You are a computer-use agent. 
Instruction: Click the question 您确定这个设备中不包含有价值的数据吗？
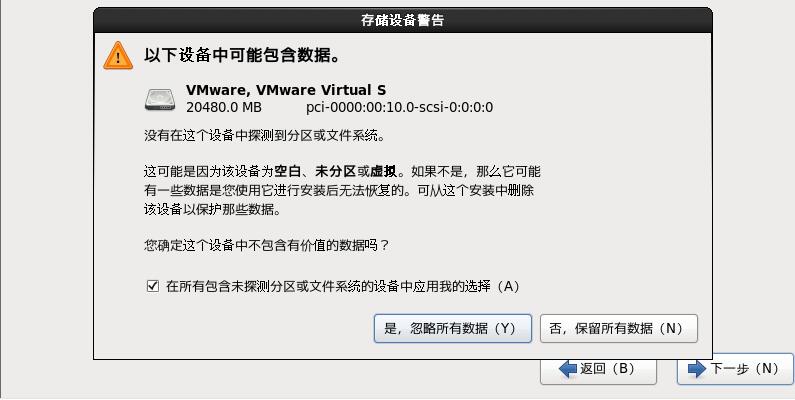pos(267,245)
